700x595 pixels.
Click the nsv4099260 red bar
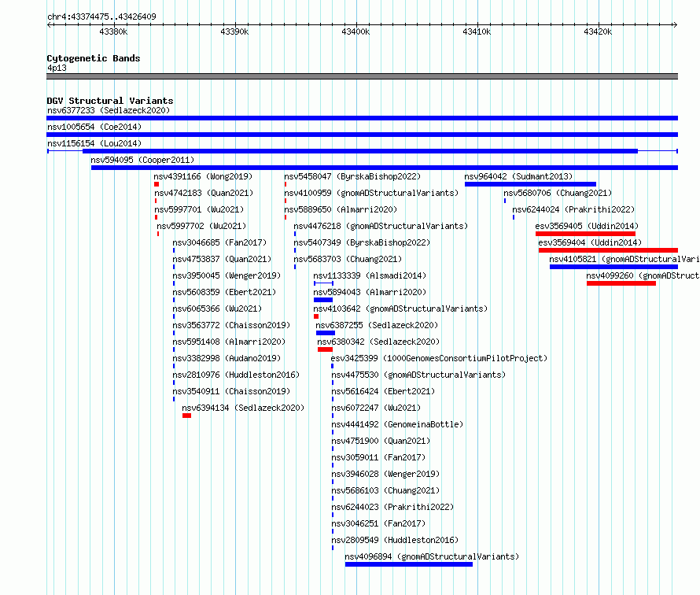[621, 283]
